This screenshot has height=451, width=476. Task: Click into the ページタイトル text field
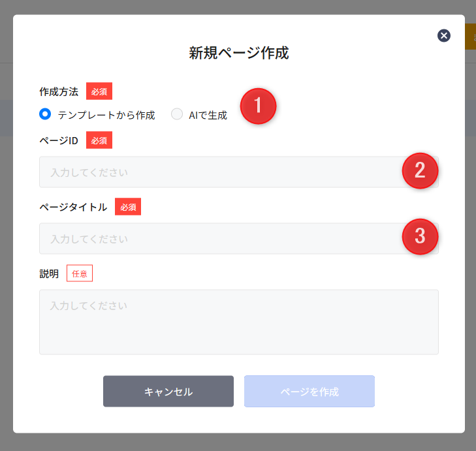point(215,239)
